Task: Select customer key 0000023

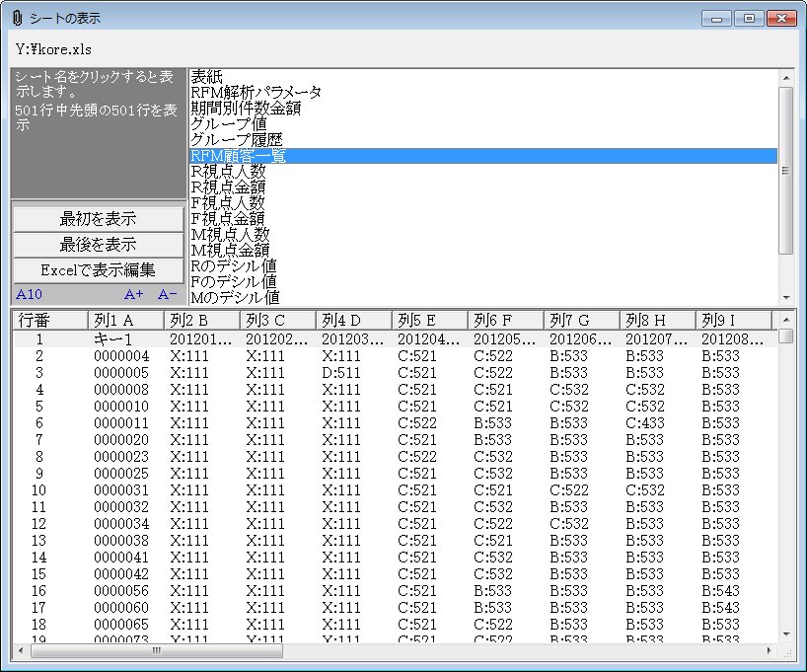Action: click(121, 457)
